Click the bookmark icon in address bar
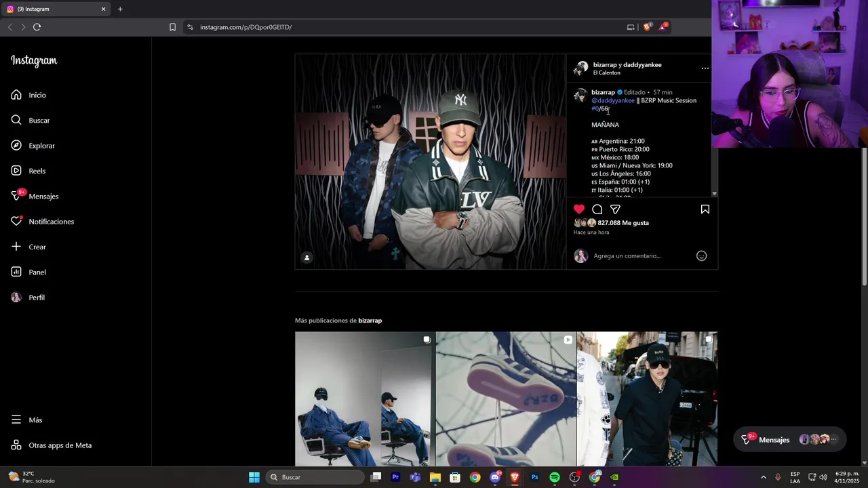 (x=172, y=27)
